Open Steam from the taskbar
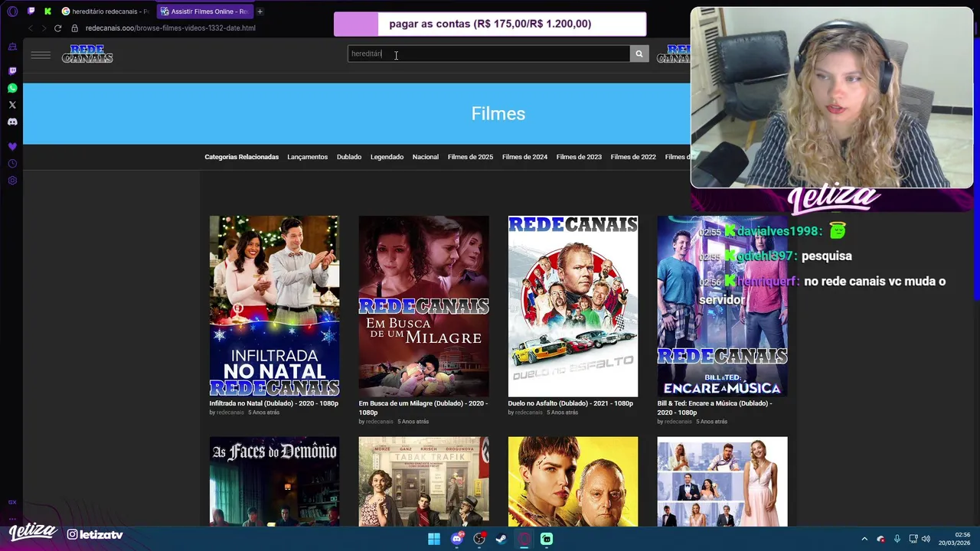980x551 pixels. (x=501, y=539)
